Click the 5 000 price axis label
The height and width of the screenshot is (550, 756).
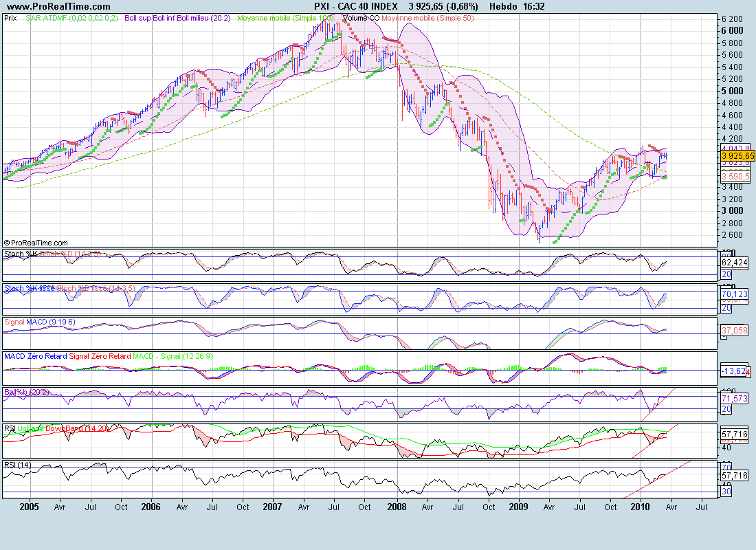pos(733,91)
